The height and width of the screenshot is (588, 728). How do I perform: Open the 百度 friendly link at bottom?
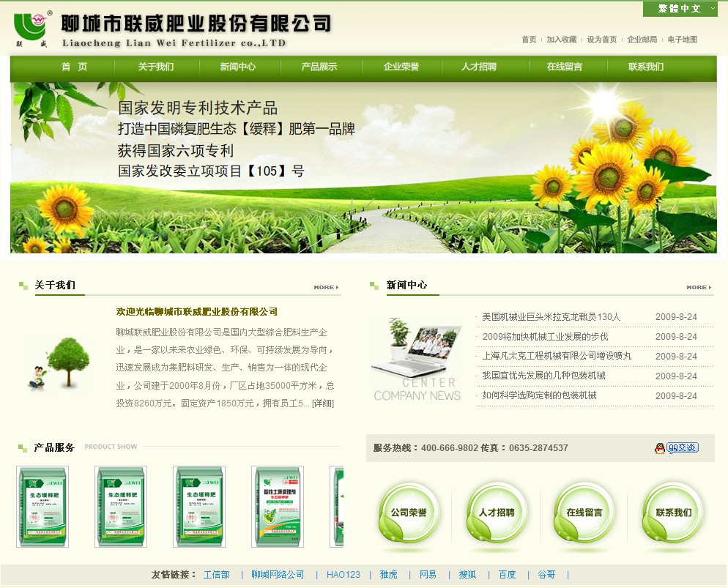(x=505, y=575)
